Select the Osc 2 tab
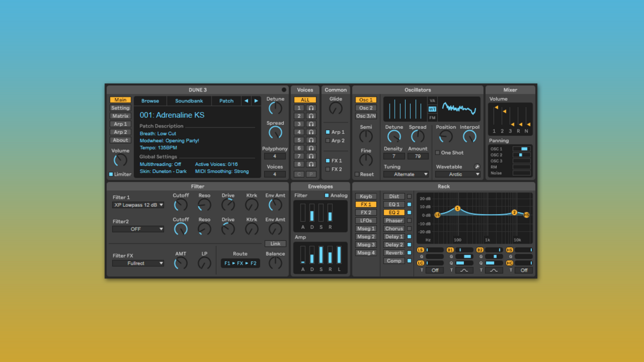The width and height of the screenshot is (644, 362). point(365,108)
